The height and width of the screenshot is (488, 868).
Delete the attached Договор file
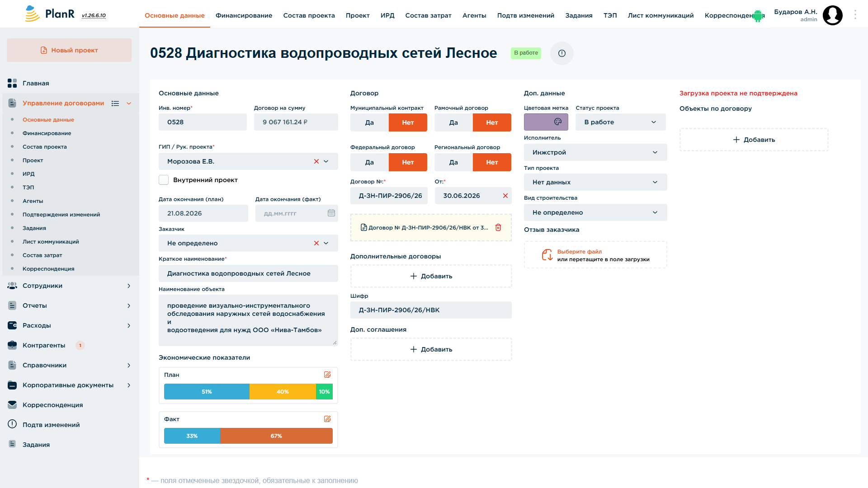click(x=498, y=228)
